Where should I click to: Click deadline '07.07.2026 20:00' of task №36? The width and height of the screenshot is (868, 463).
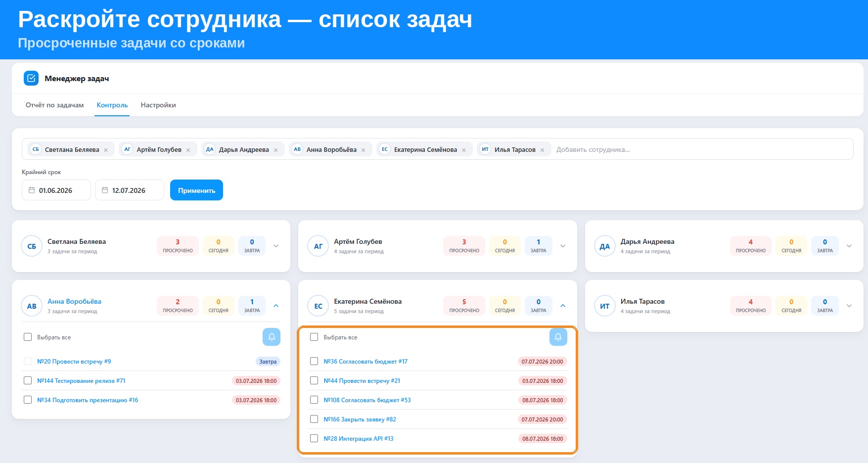542,362
